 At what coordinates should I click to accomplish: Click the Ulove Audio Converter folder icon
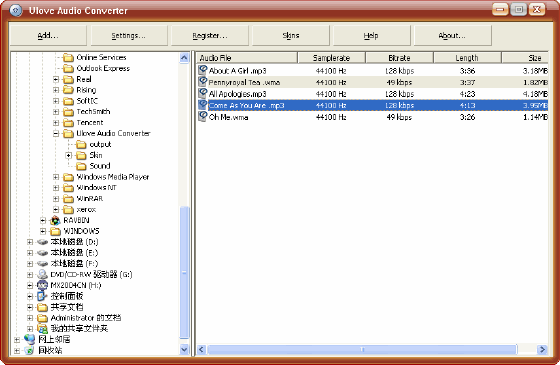coord(68,134)
